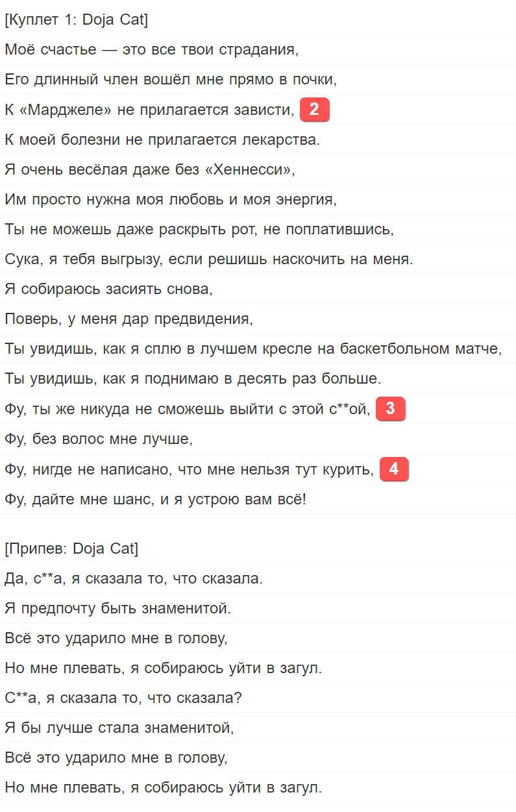Open footnote badge 3

coord(390,409)
